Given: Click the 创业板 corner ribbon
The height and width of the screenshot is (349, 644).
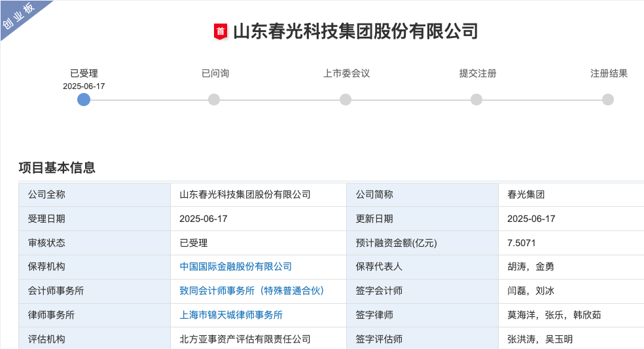Looking at the screenshot, I should coord(18,16).
